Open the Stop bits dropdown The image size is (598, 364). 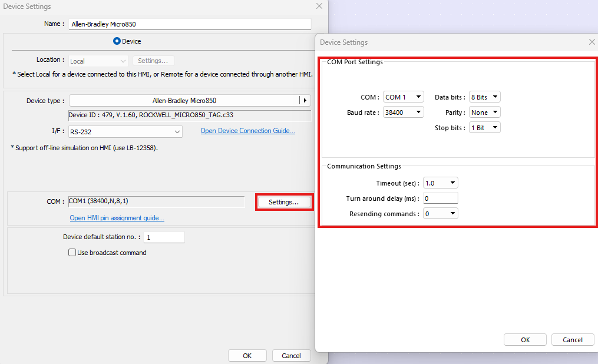[x=485, y=127]
